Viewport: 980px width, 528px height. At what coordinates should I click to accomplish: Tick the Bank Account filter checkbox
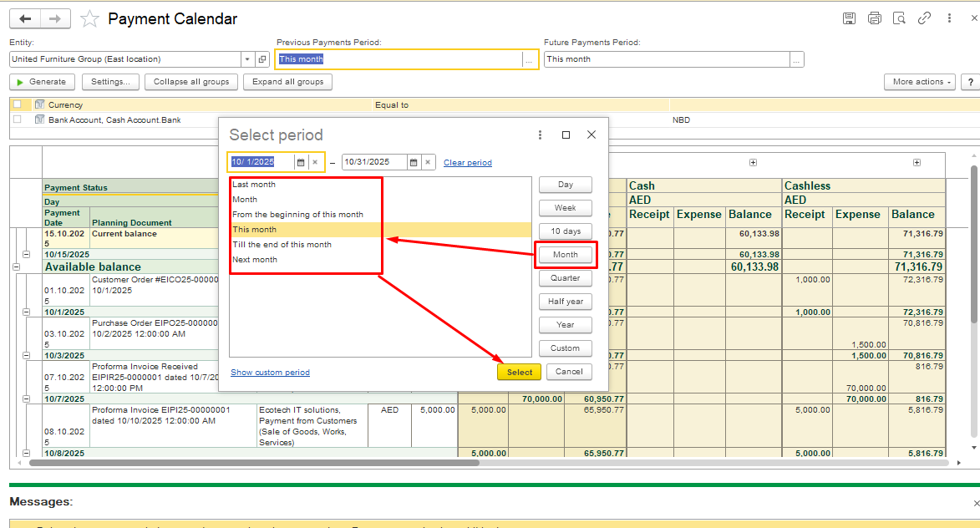pos(17,119)
